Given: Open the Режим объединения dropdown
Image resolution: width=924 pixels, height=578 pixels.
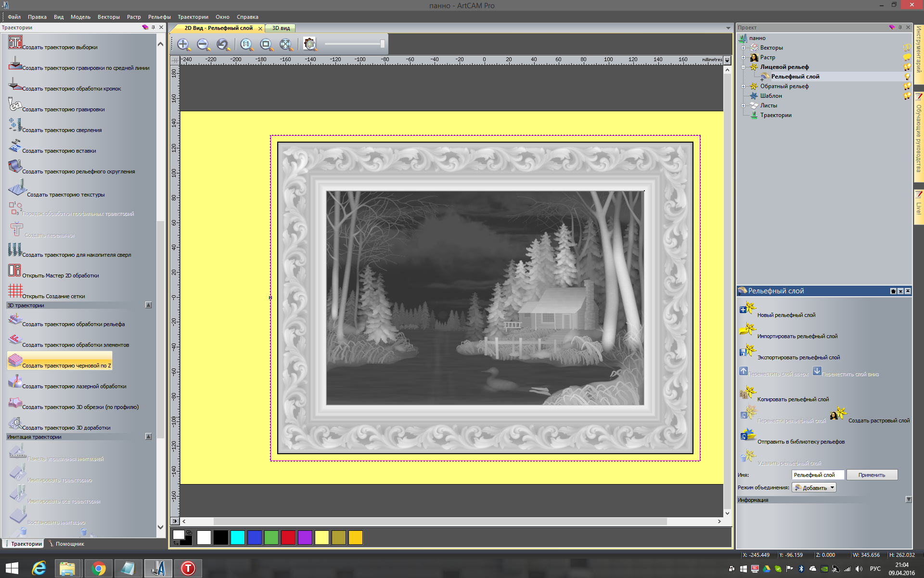Looking at the screenshot, I should [832, 487].
